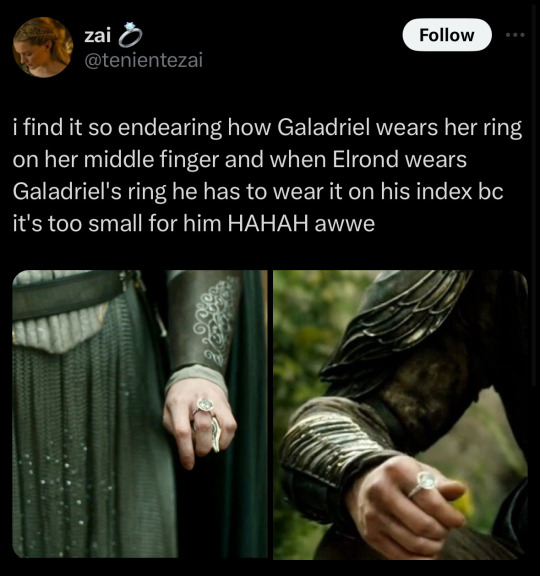Viewport: 540px width, 576px height.
Task: Open the right photo of Elrond's hand
Action: tap(400, 415)
